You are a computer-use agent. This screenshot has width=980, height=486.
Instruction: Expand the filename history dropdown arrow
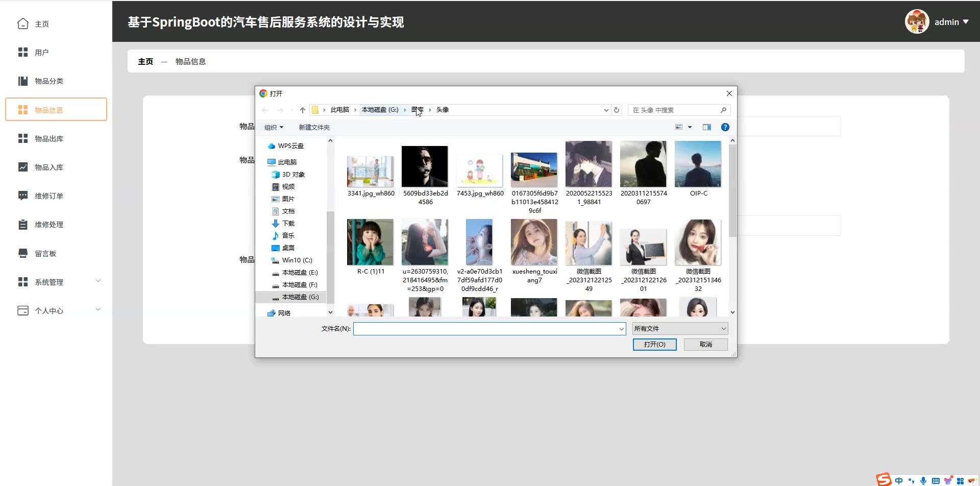pyautogui.click(x=621, y=329)
